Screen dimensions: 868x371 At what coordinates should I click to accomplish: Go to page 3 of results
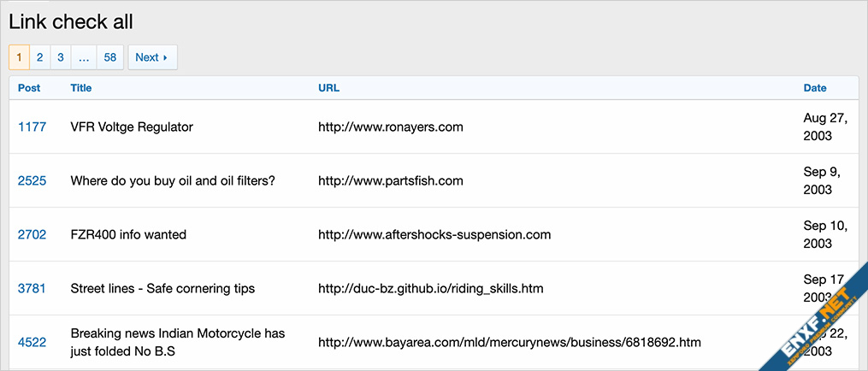[x=61, y=57]
